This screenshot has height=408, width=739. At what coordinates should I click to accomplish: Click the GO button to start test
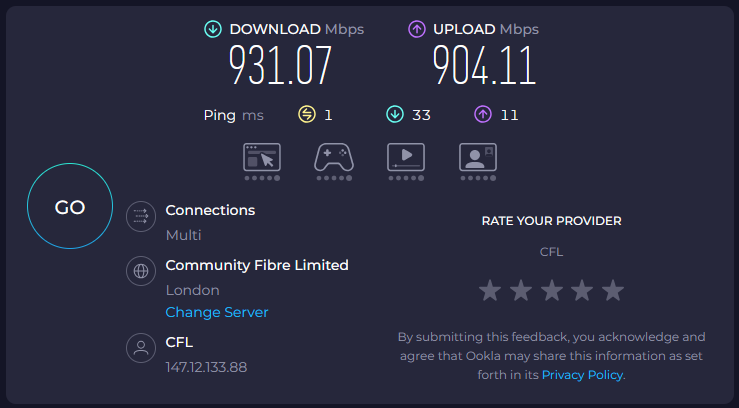[70, 208]
